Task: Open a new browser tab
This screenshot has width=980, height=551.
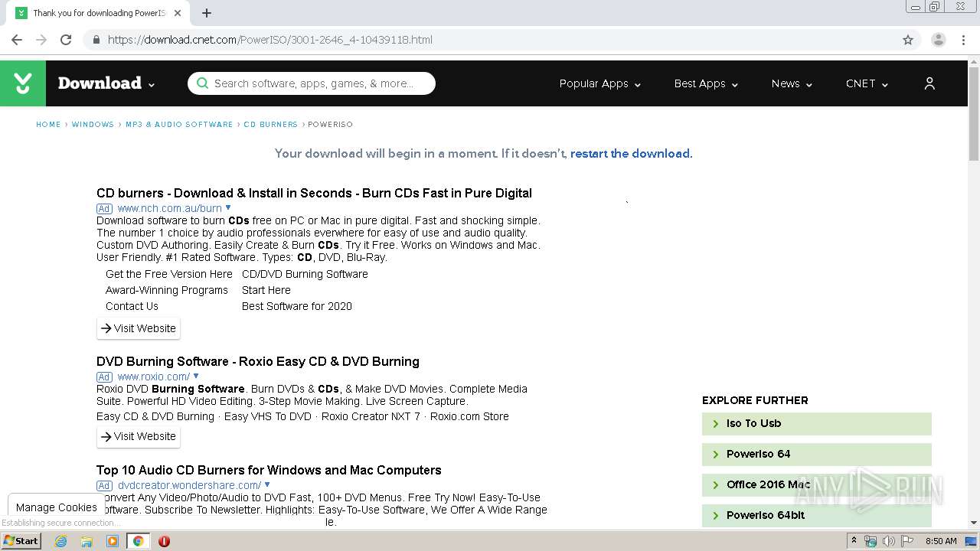Action: (207, 13)
